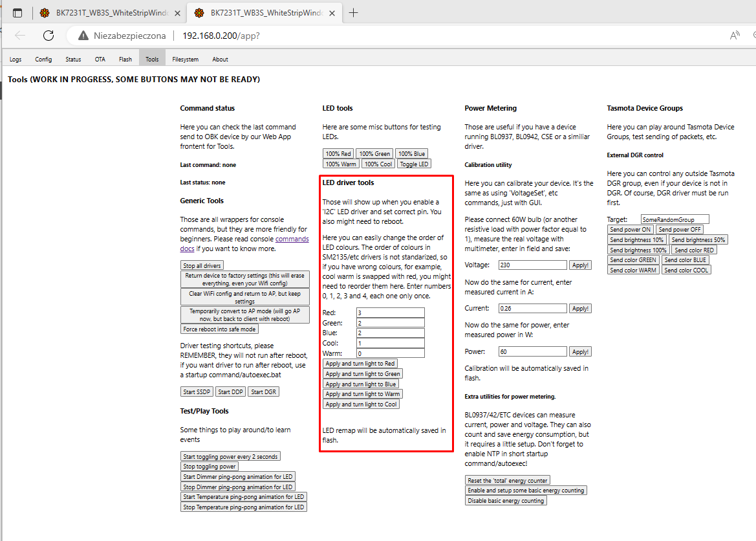Viewport: 756px width, 541px height.
Task: Open the About tab
Action: pos(220,60)
